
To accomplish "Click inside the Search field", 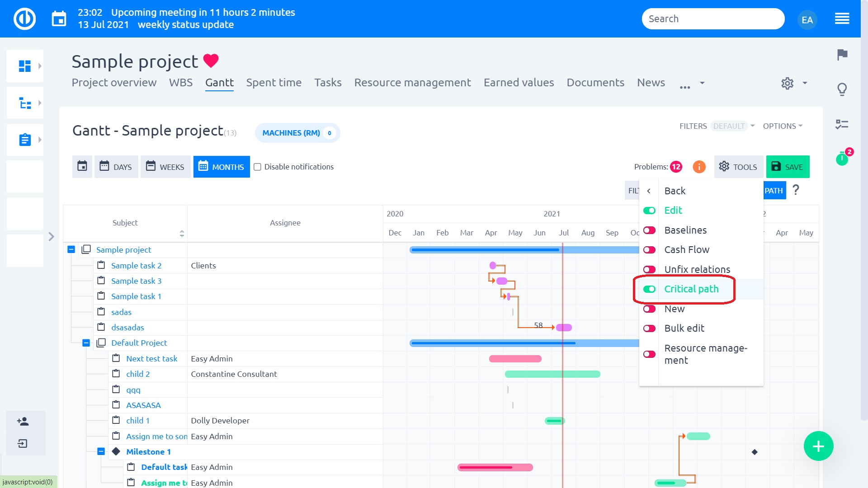I will tap(713, 19).
